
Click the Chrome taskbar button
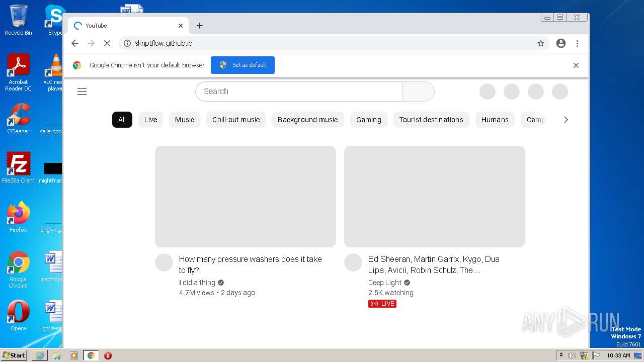tap(91, 355)
